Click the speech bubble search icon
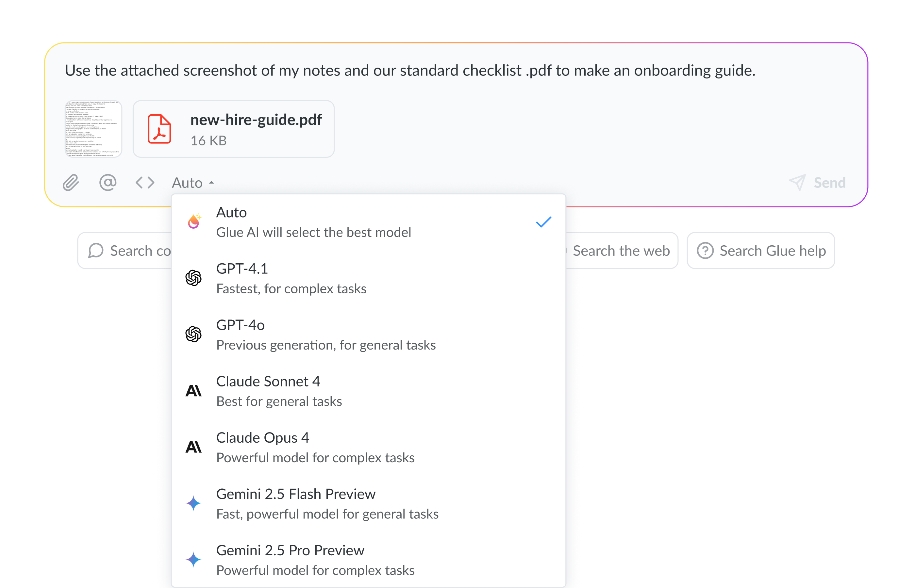Image resolution: width=915 pixels, height=588 pixels. click(96, 251)
